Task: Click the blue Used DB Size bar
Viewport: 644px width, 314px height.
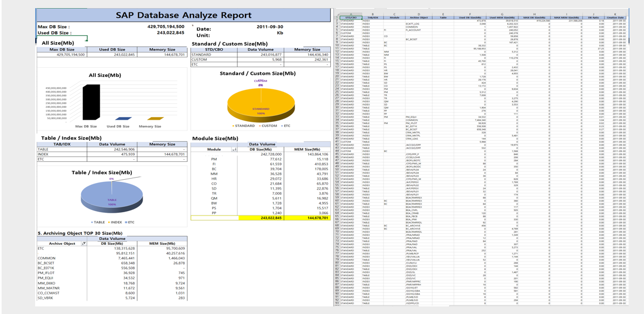Action: tap(123, 119)
